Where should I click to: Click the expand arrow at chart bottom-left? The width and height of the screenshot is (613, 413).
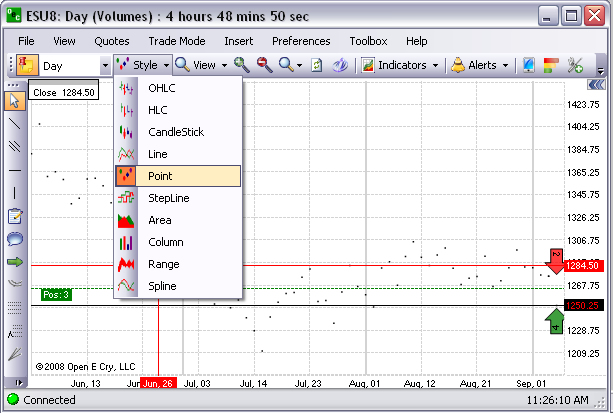(18, 382)
